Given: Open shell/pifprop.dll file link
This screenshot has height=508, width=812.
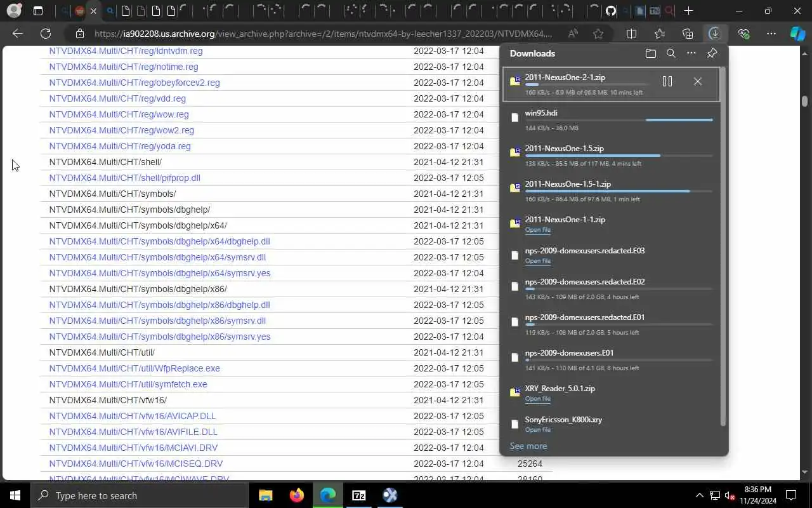Looking at the screenshot, I should pyautogui.click(x=125, y=178).
